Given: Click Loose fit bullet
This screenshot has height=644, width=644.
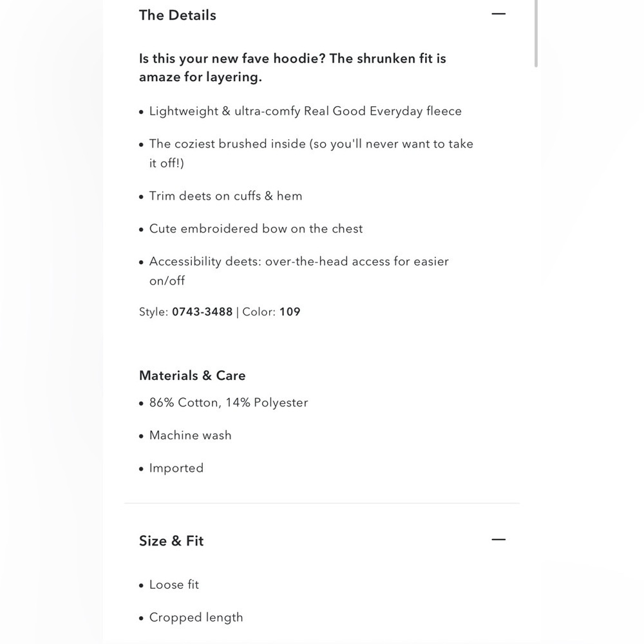Looking at the screenshot, I should (x=174, y=585).
